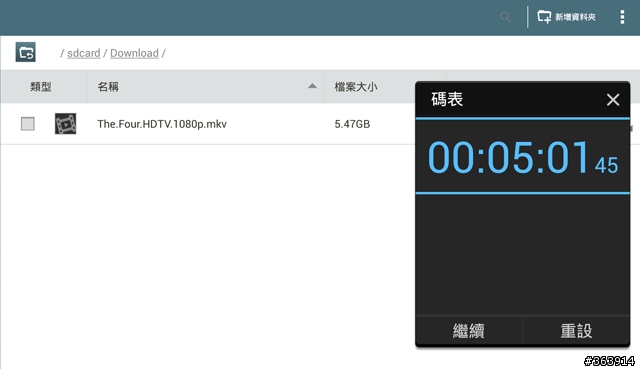The width and height of the screenshot is (640, 369).
Task: Open the Download breadcrumb link
Action: pyautogui.click(x=134, y=53)
